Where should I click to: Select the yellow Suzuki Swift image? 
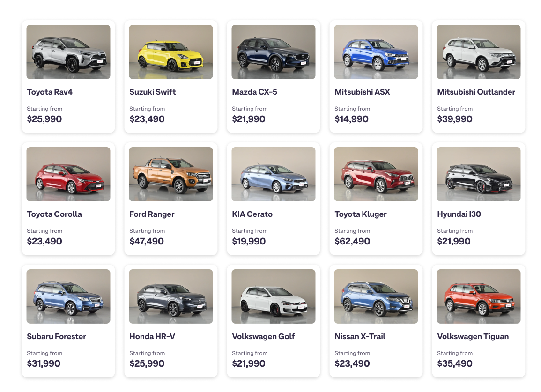coord(171,52)
